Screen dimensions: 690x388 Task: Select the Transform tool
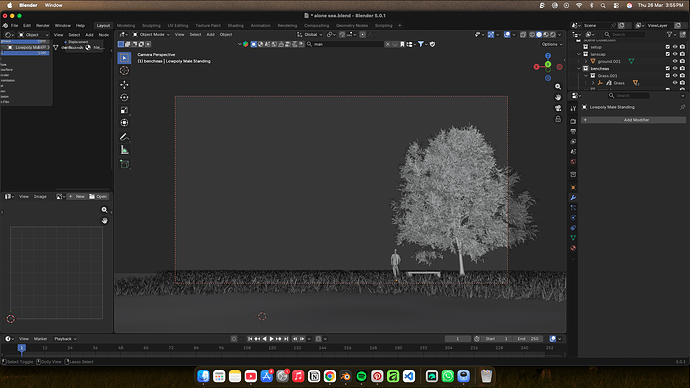click(125, 123)
